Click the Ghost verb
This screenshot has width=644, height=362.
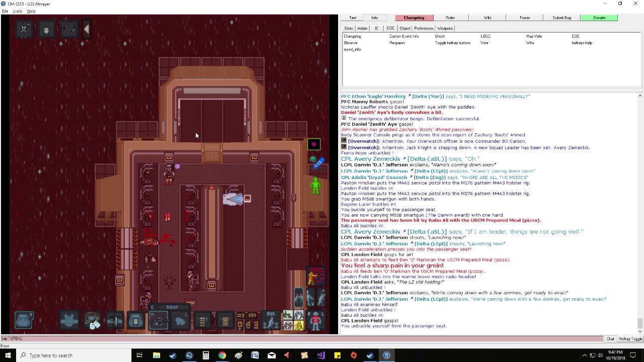pos(440,36)
